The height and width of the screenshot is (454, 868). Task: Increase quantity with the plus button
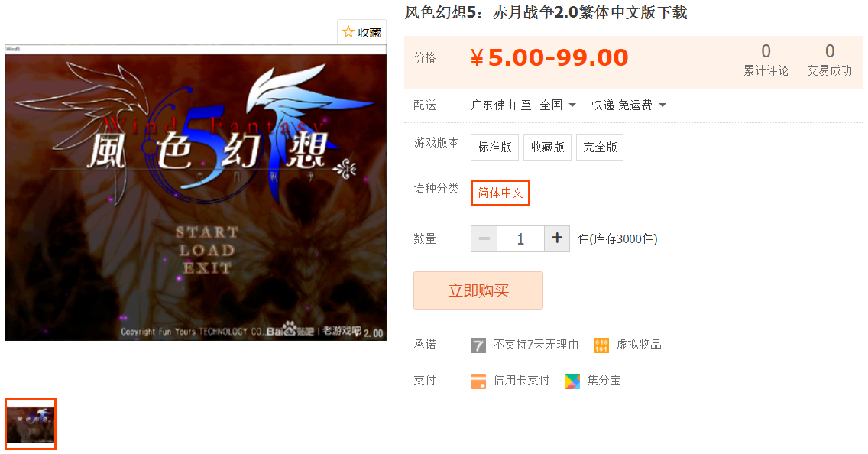[x=557, y=238]
